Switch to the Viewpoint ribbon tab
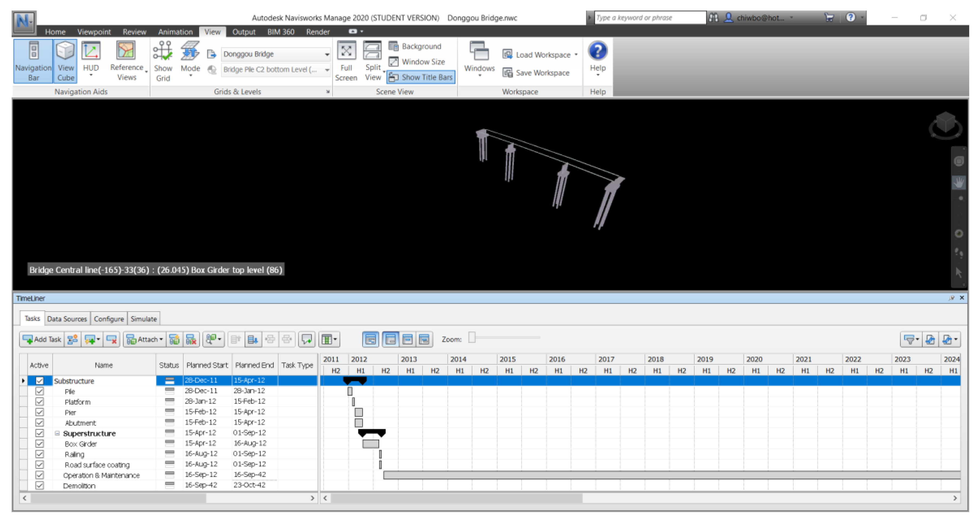This screenshot has height=521, width=980. [x=94, y=32]
